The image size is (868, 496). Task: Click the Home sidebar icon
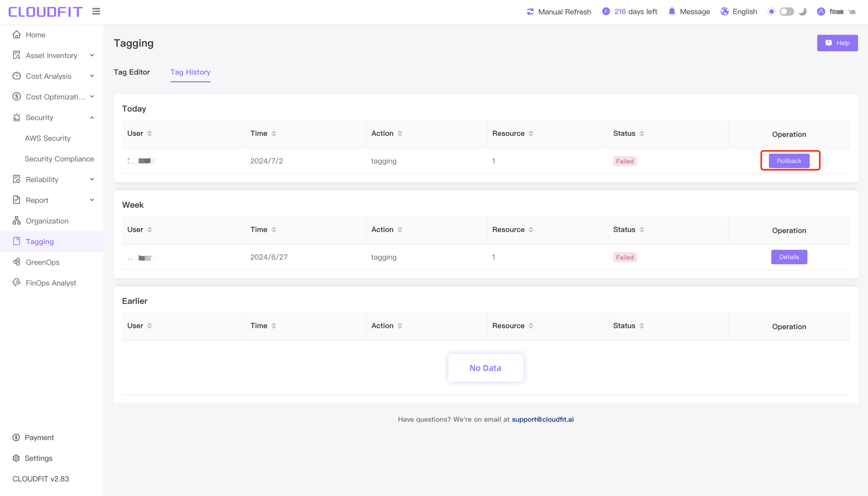point(17,35)
